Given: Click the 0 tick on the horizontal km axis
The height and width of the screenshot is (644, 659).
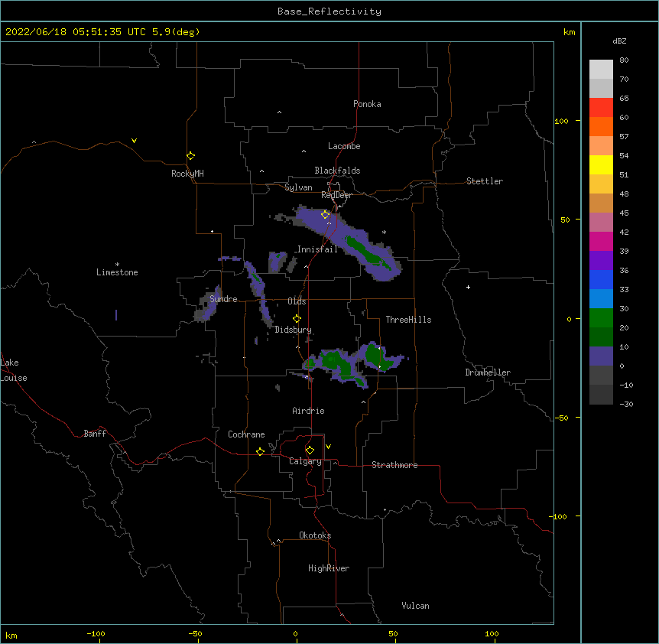Looking at the screenshot, I should (x=295, y=633).
